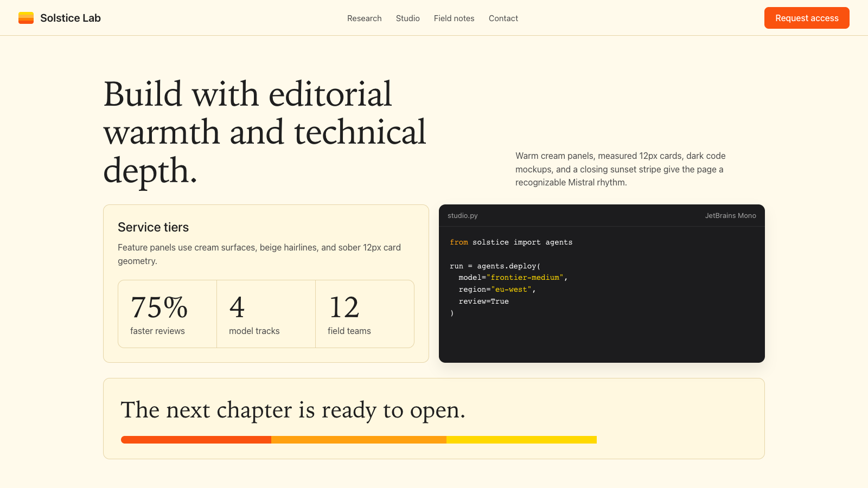Screen dimensions: 868x488
Task: Select the 12 field teams stat
Action: pyautogui.click(x=365, y=314)
